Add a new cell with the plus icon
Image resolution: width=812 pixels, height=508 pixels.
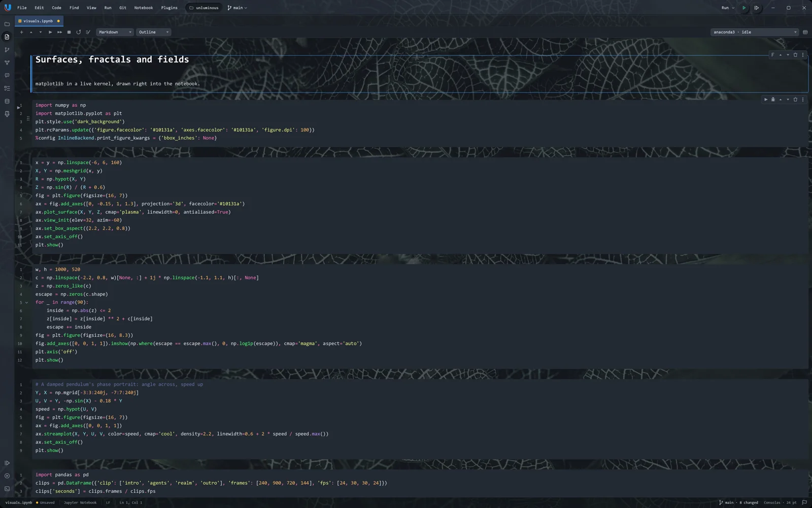point(21,32)
